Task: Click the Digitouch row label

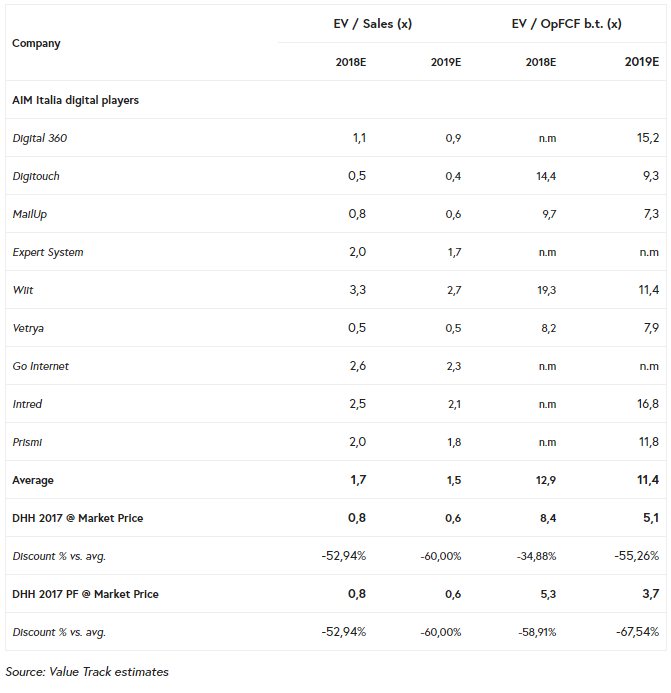Action: click(36, 176)
